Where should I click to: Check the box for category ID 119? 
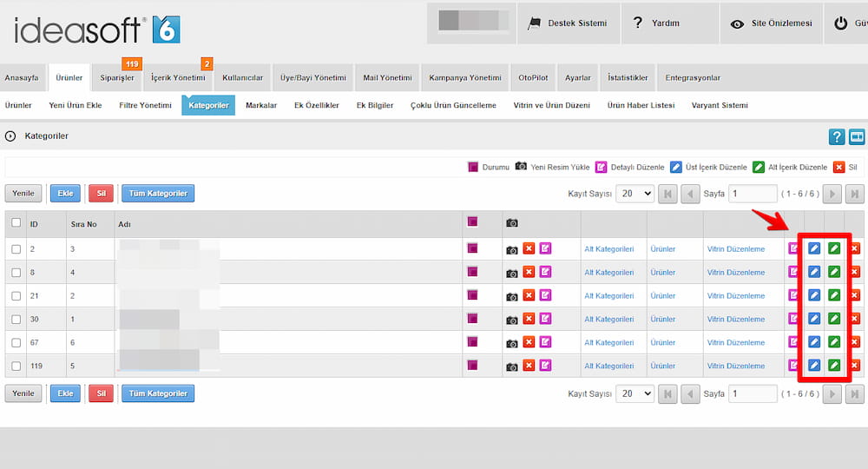pyautogui.click(x=16, y=367)
